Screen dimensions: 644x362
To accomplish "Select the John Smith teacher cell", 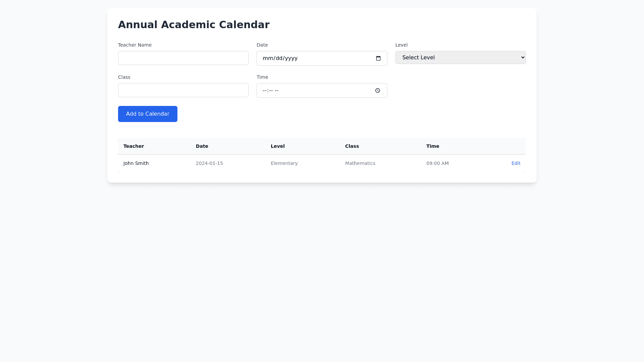I will [136, 163].
